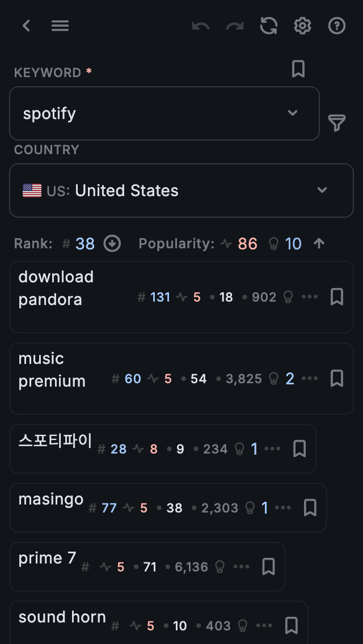Click the filter funnel icon
This screenshot has width=363, height=644.
(x=337, y=122)
